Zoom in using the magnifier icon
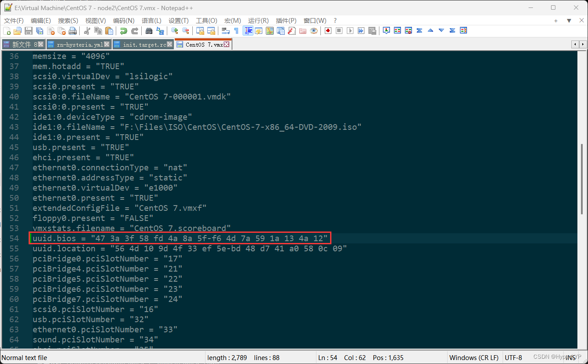 [x=174, y=30]
